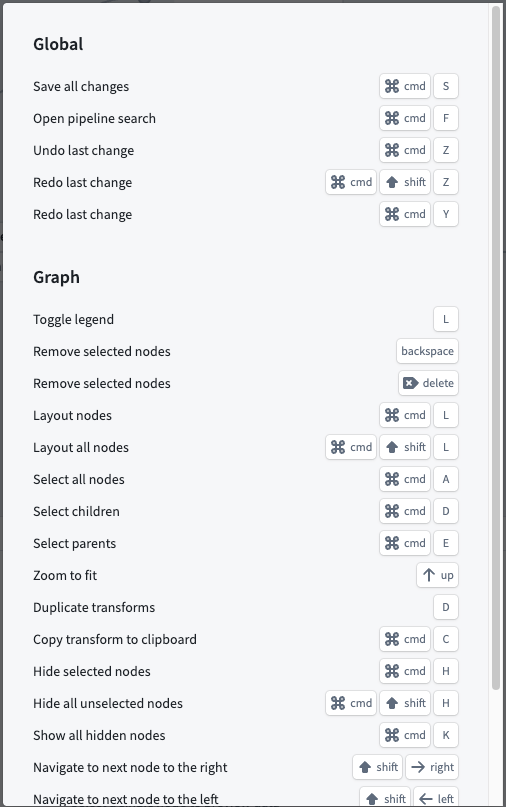Click the Select children shortcut row
This screenshot has height=807, width=506.
click(x=246, y=511)
